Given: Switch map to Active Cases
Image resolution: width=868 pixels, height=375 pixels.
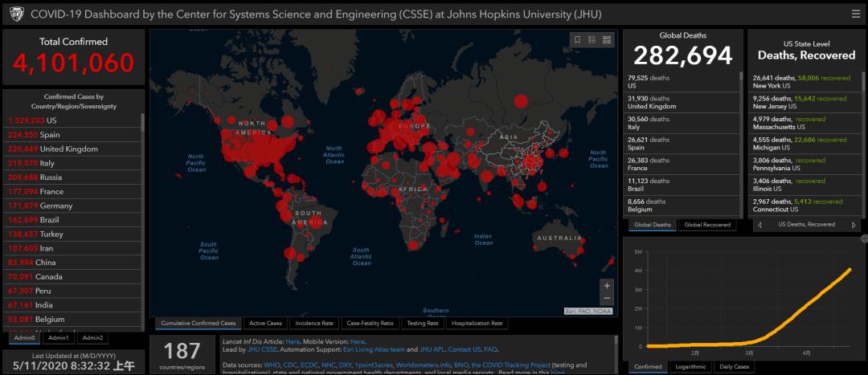Looking at the screenshot, I should click(x=266, y=323).
